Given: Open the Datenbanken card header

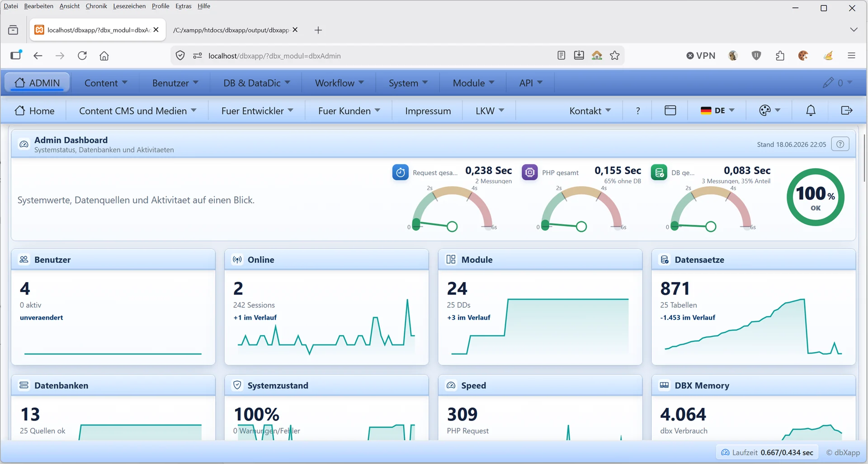Looking at the screenshot, I should tap(113, 385).
